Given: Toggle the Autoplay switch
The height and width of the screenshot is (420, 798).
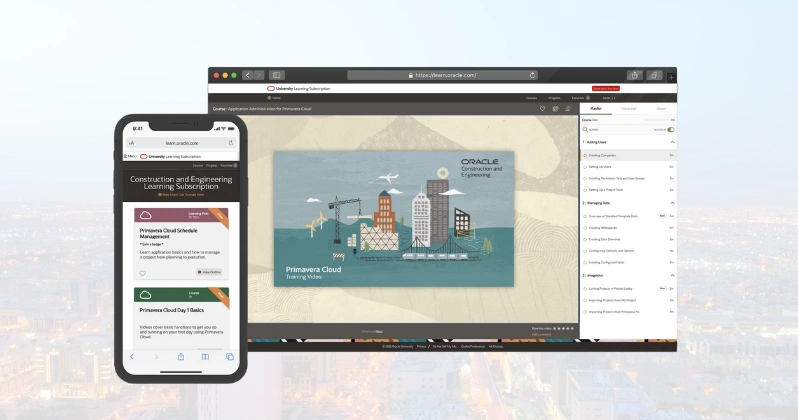Looking at the screenshot, I should point(670,129).
